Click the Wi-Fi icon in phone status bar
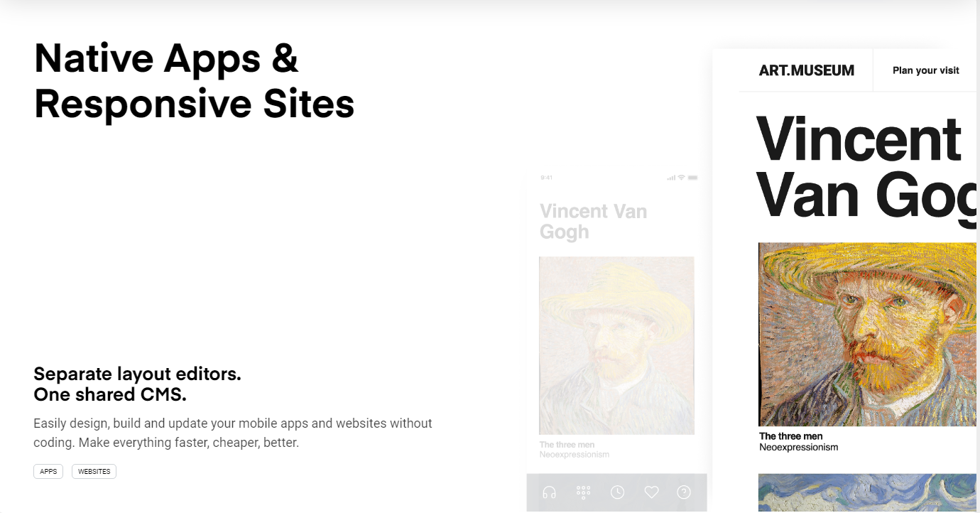This screenshot has width=980, height=513. click(x=681, y=177)
